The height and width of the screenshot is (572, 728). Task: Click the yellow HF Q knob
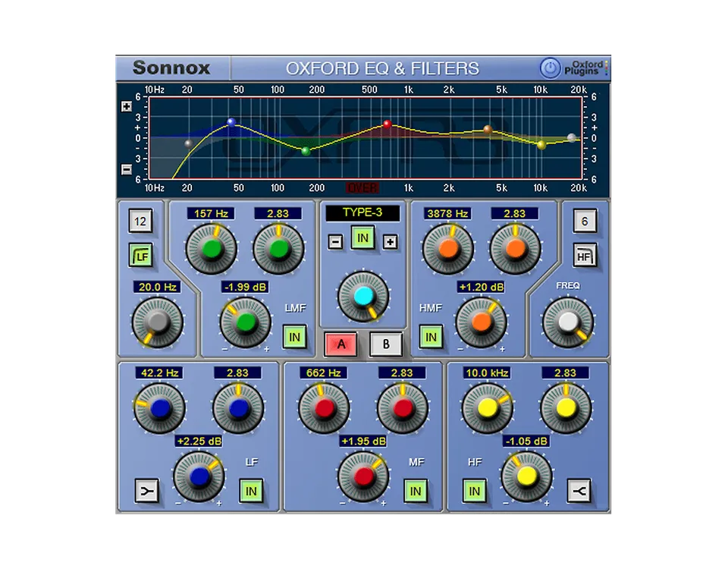[566, 408]
